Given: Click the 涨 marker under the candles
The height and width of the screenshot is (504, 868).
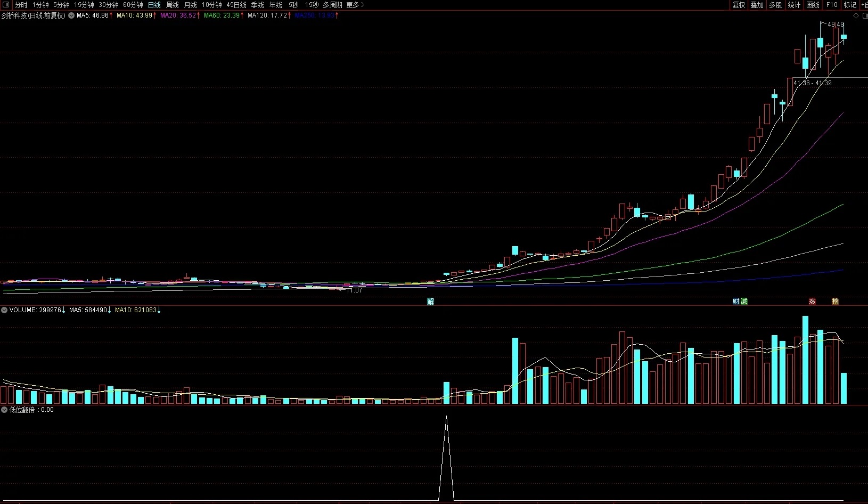Looking at the screenshot, I should pyautogui.click(x=812, y=302).
